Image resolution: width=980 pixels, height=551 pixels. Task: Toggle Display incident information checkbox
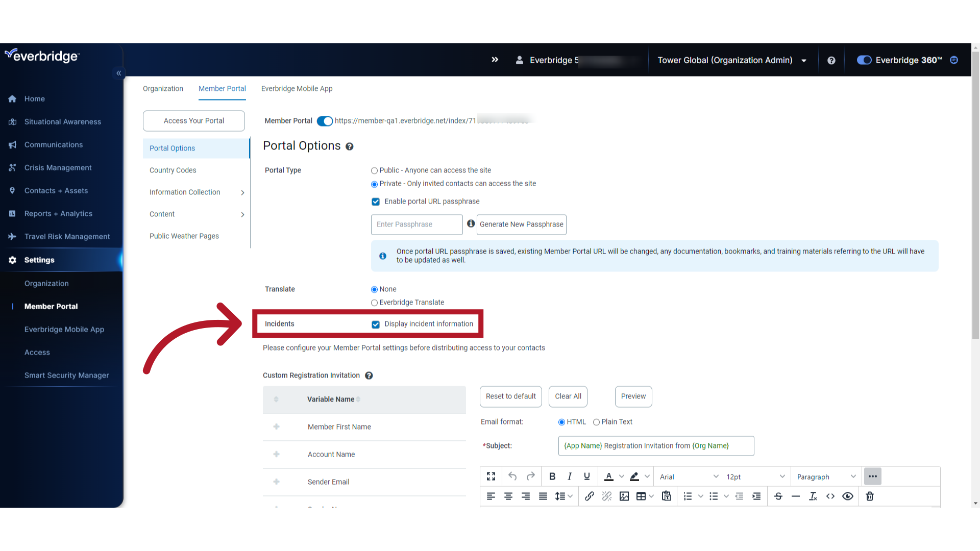click(x=375, y=323)
